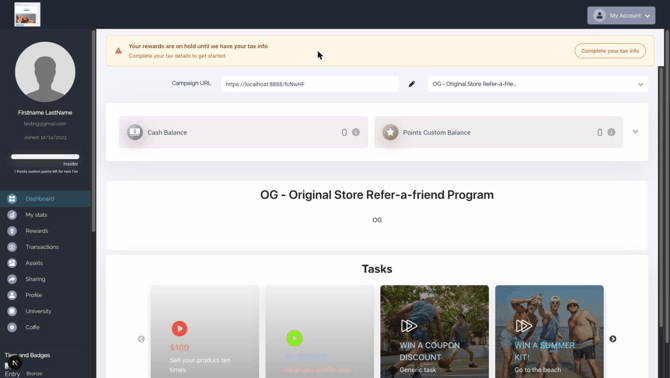Show next tasks with right arrow
The image size is (670, 378).
coord(613,339)
